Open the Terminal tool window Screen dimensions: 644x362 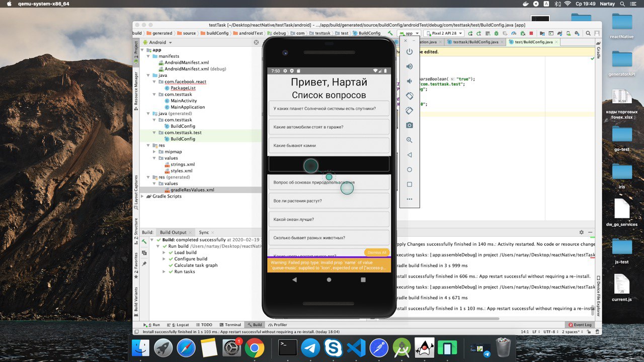point(229,325)
